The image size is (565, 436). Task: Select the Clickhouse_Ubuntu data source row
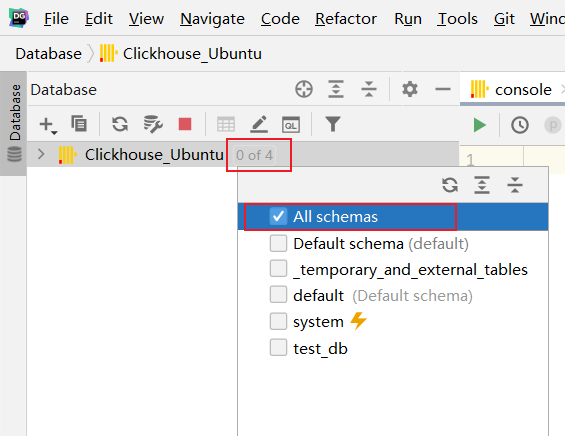click(243, 155)
